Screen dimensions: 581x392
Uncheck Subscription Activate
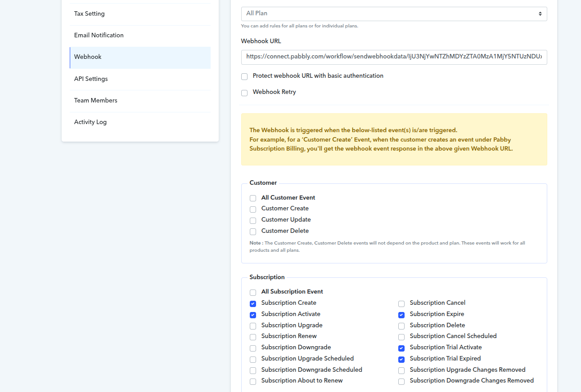253,315
